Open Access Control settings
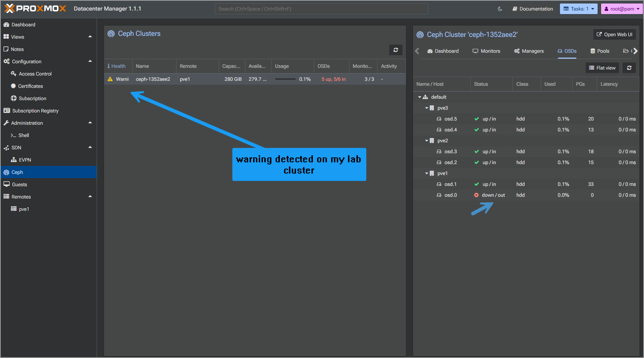The width and height of the screenshot is (644, 358). pos(49,74)
